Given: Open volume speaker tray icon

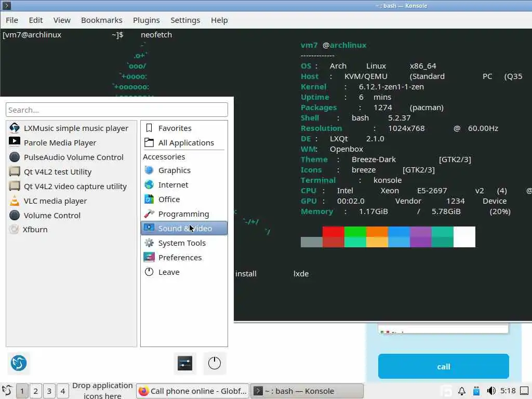Looking at the screenshot, I should point(491,391).
